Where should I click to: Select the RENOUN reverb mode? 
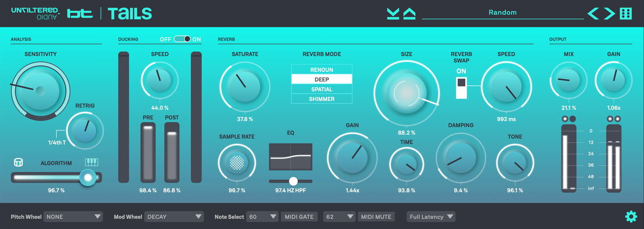pos(322,70)
